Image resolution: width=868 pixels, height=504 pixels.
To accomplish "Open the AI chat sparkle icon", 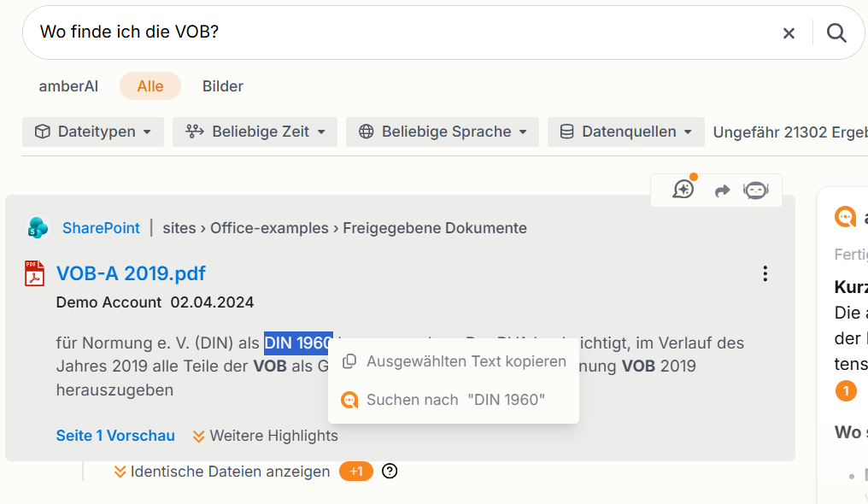I will (684, 189).
